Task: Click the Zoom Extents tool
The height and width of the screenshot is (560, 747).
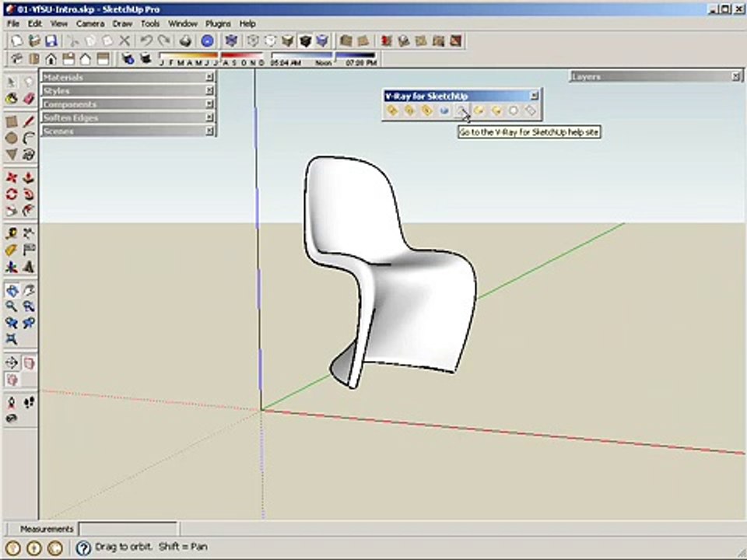Action: [12, 338]
